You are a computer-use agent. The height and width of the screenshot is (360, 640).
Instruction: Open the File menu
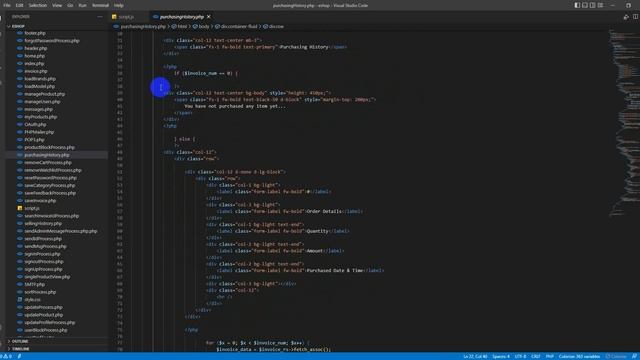tap(7, 5)
